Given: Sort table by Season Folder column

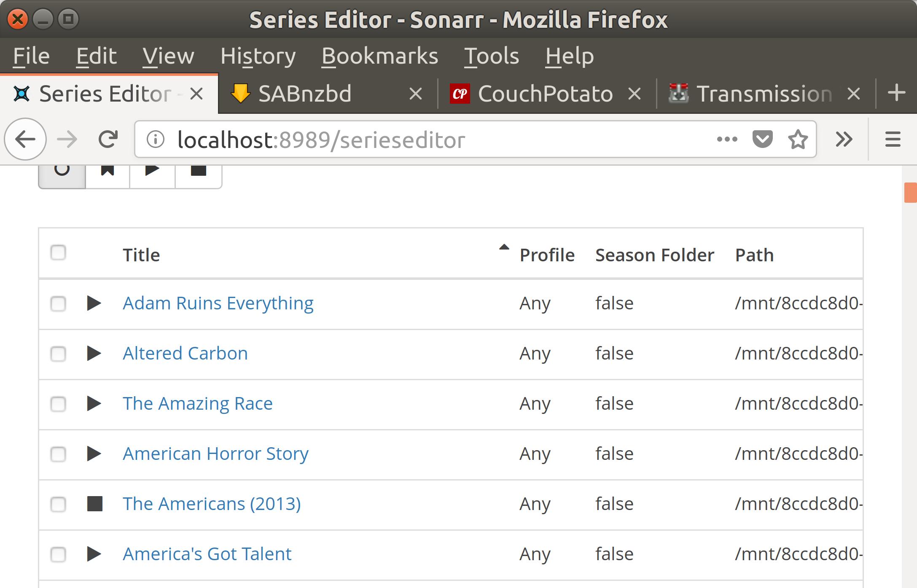Looking at the screenshot, I should coord(655,255).
